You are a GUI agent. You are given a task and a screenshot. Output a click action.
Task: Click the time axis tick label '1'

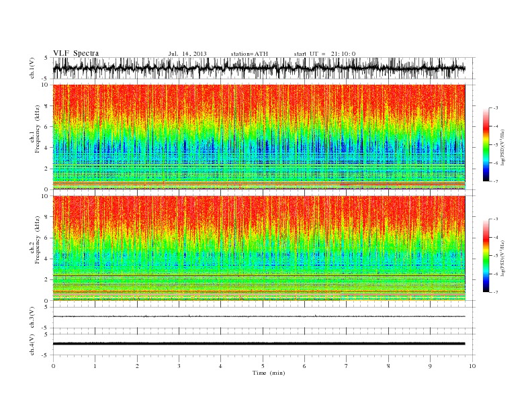click(95, 366)
